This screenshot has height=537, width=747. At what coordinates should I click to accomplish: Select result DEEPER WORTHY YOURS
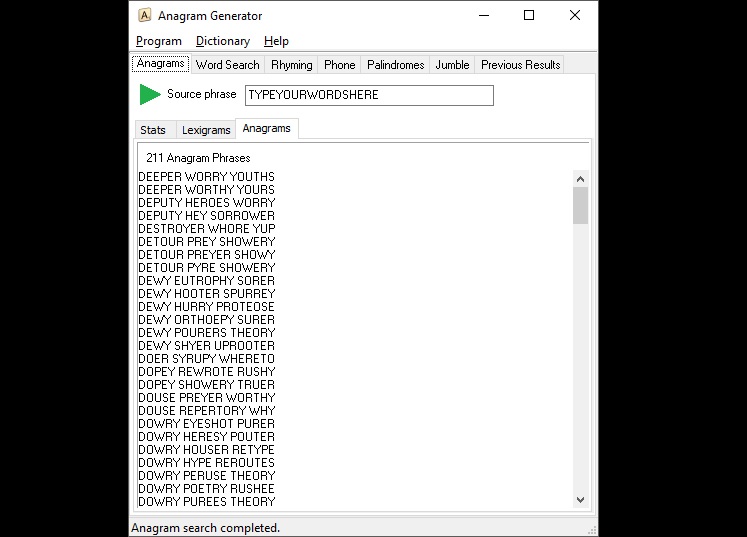(x=206, y=190)
